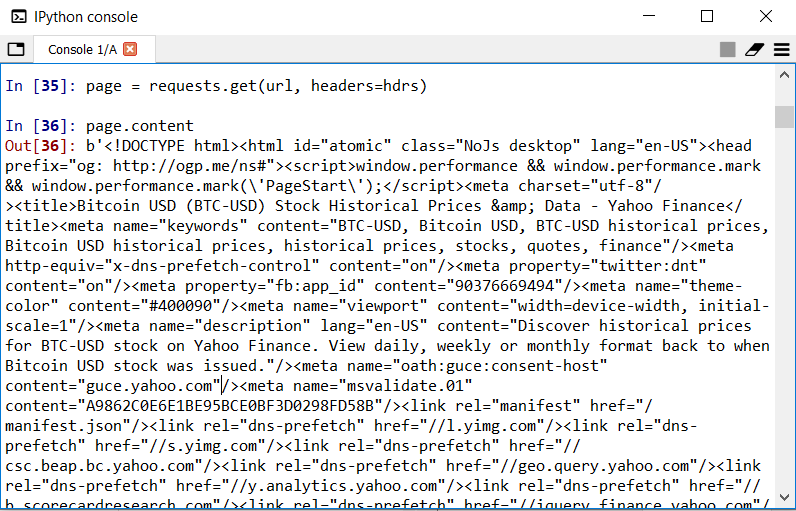The width and height of the screenshot is (796, 511).
Task: Close the IPython console window
Action: tap(766, 16)
